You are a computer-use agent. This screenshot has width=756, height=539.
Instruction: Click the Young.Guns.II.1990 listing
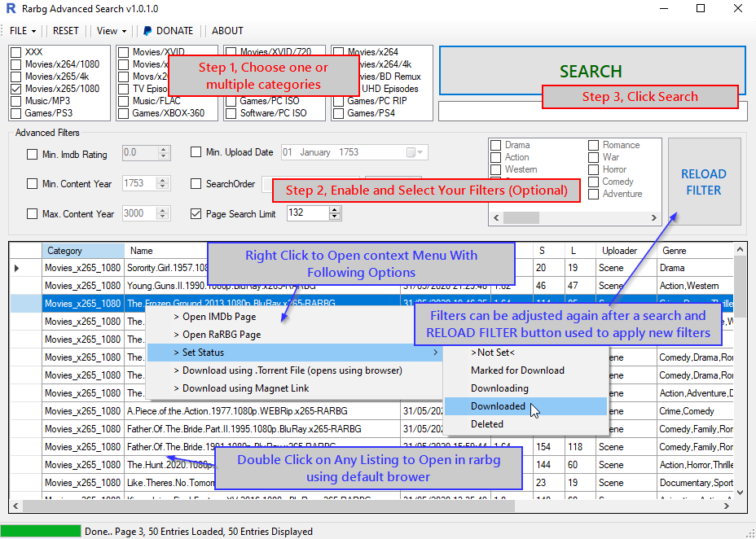point(371,286)
